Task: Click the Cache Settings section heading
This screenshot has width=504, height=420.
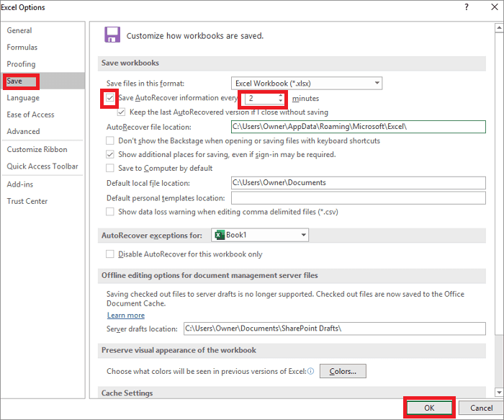Action: click(127, 393)
